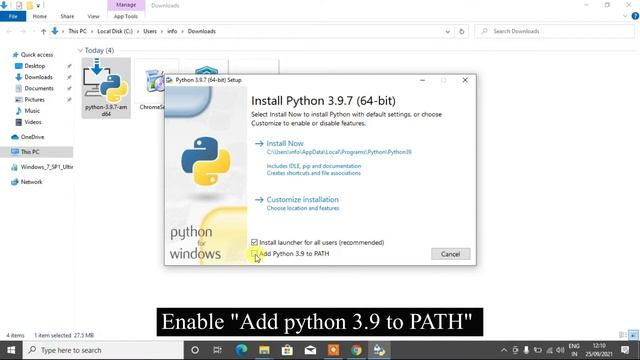Open Microsoft Store from taskbar
640x360 pixels.
tap(287, 350)
